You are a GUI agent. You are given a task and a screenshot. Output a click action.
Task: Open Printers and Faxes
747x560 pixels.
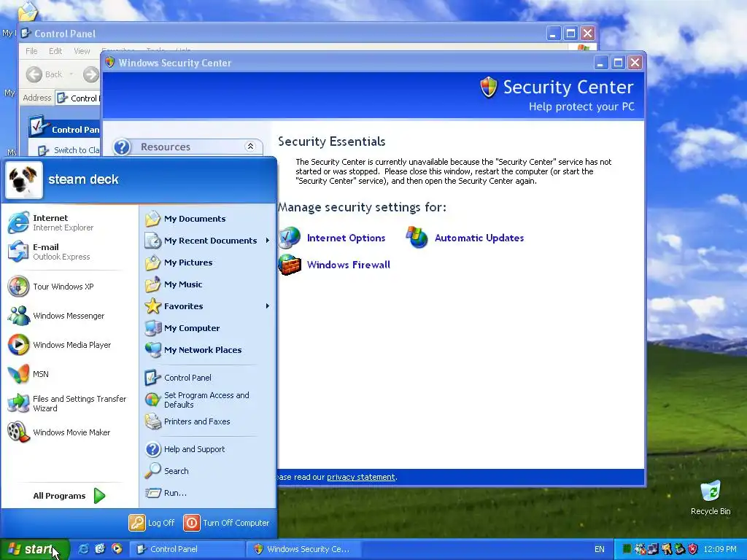208,422
